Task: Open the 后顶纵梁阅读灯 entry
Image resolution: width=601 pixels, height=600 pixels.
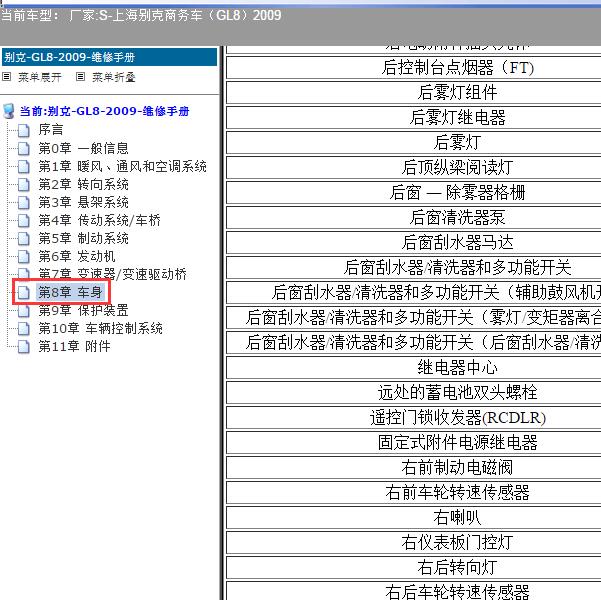Action: click(x=414, y=168)
